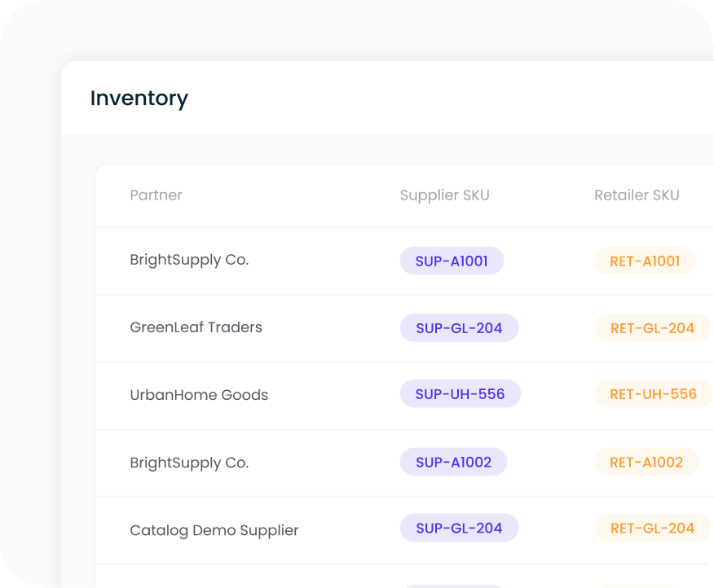The image size is (714, 588).
Task: Open the UrbanHome Goods partner entry
Action: coord(199,394)
